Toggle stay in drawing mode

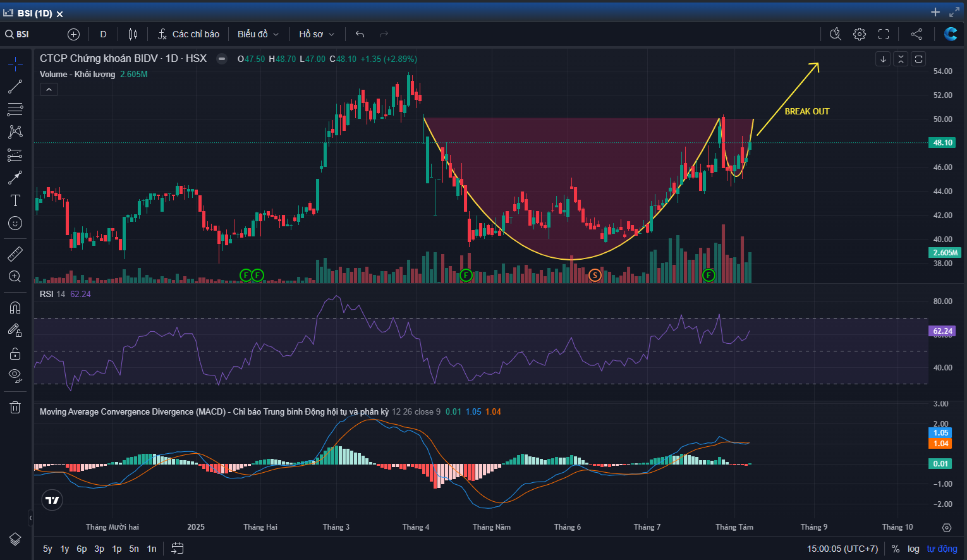click(15, 330)
